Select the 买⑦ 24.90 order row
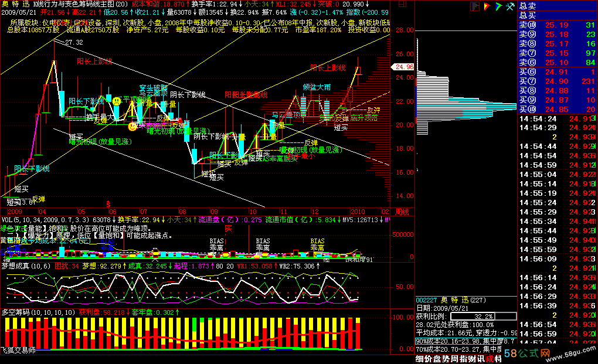Image resolution: width=598 pixels, height=364 pixels. (x=558, y=81)
